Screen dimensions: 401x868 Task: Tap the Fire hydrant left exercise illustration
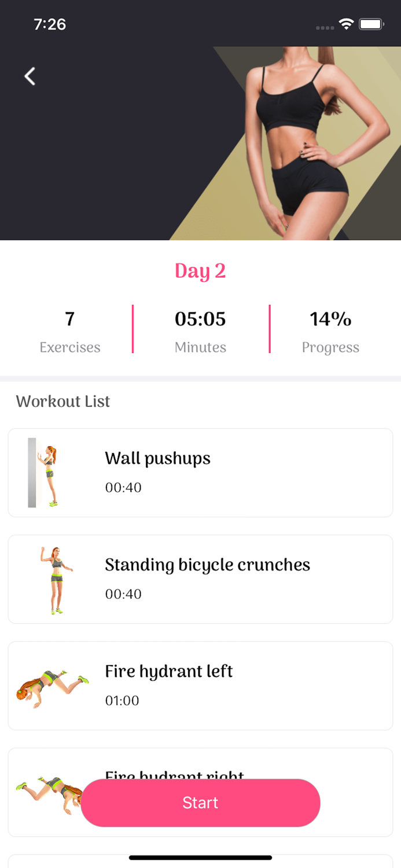click(52, 686)
